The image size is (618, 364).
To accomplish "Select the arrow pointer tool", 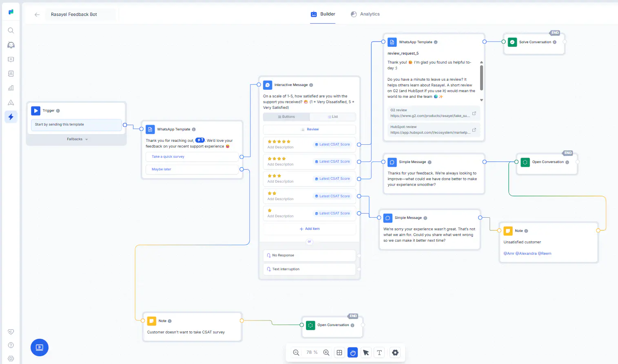I will point(366,353).
